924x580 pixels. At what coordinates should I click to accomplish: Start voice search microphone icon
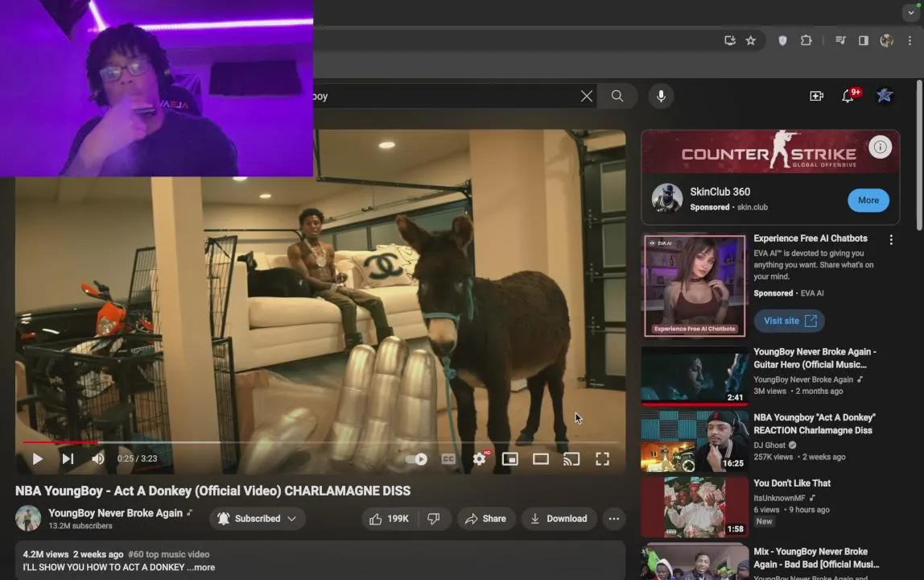coord(661,96)
